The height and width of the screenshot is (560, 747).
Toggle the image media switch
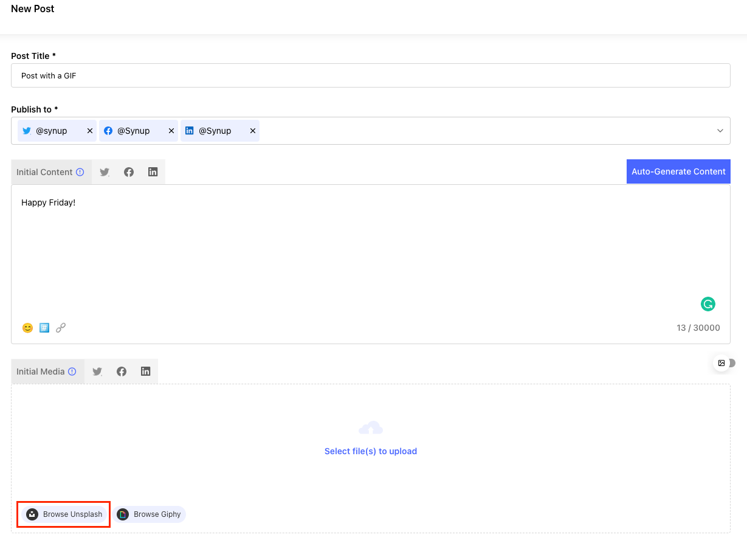pos(725,363)
